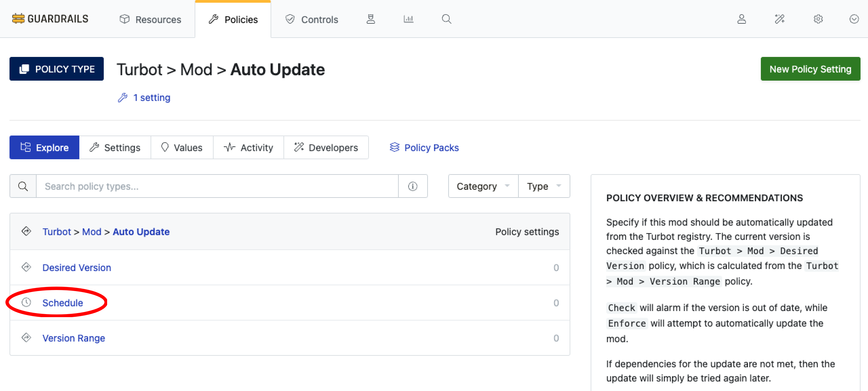Expand the Category filter dropdown
This screenshot has height=391, width=868.
pos(483,186)
